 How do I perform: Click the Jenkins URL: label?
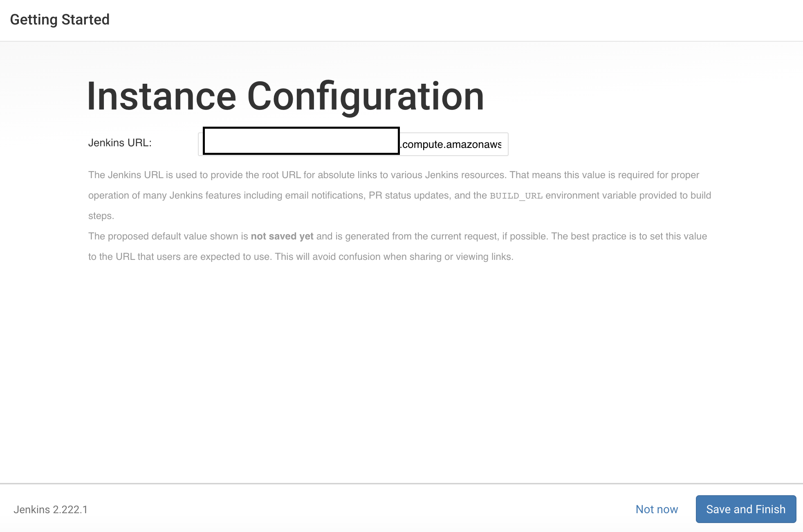tap(120, 143)
